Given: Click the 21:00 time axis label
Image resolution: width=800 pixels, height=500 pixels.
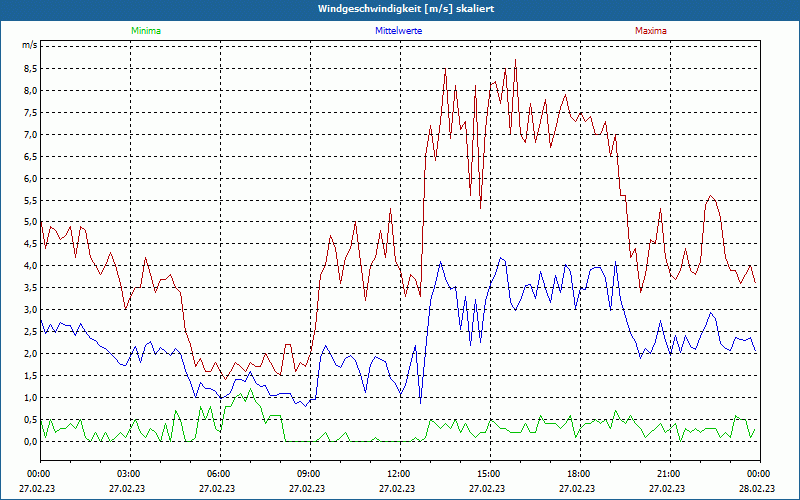Looking at the screenshot, I should pyautogui.click(x=668, y=474).
